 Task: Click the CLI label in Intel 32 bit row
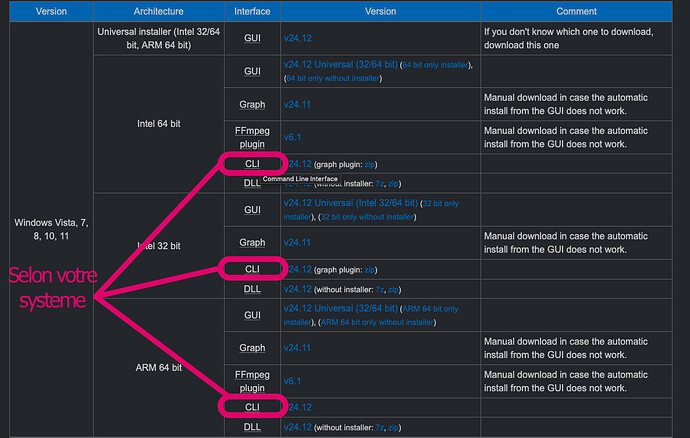point(252,268)
